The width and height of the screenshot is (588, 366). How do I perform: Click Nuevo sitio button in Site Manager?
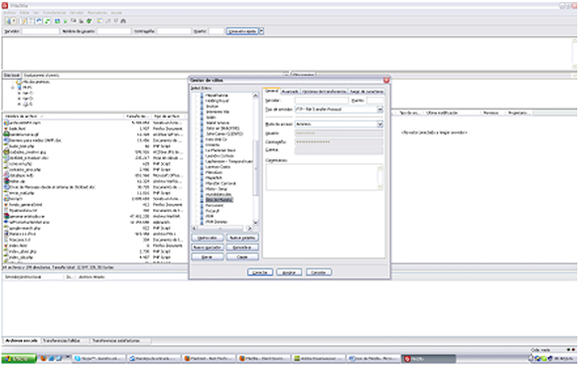(x=208, y=238)
